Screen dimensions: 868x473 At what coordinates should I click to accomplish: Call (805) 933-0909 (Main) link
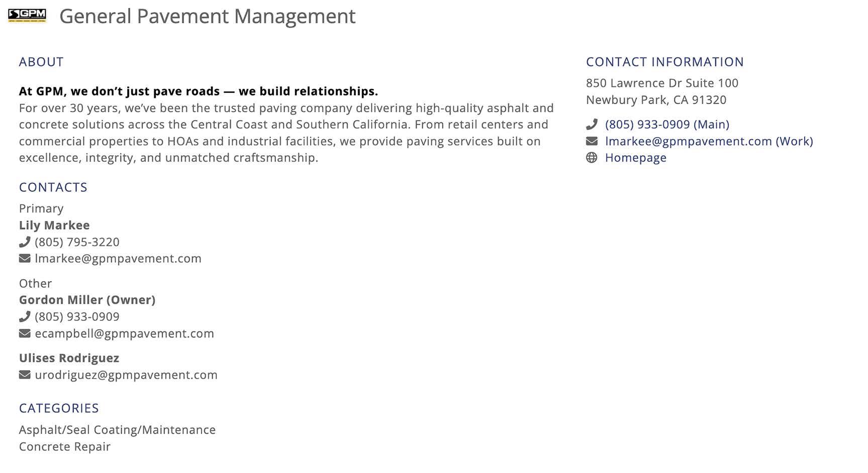pyautogui.click(x=667, y=124)
